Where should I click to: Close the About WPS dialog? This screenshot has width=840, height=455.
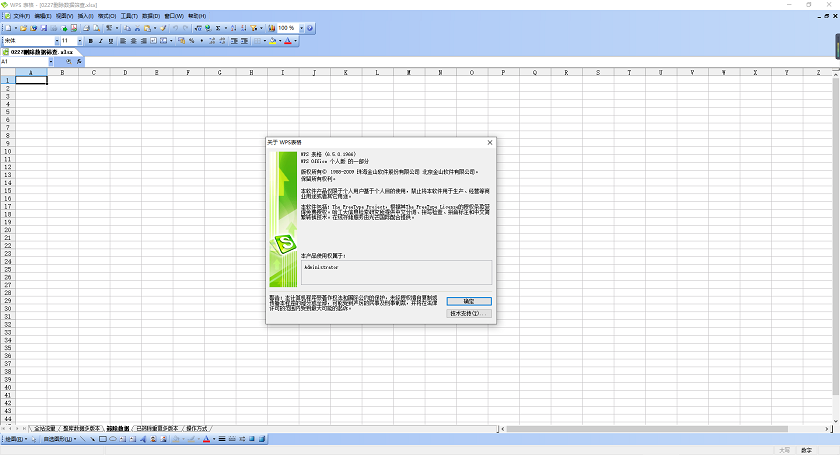(x=490, y=143)
